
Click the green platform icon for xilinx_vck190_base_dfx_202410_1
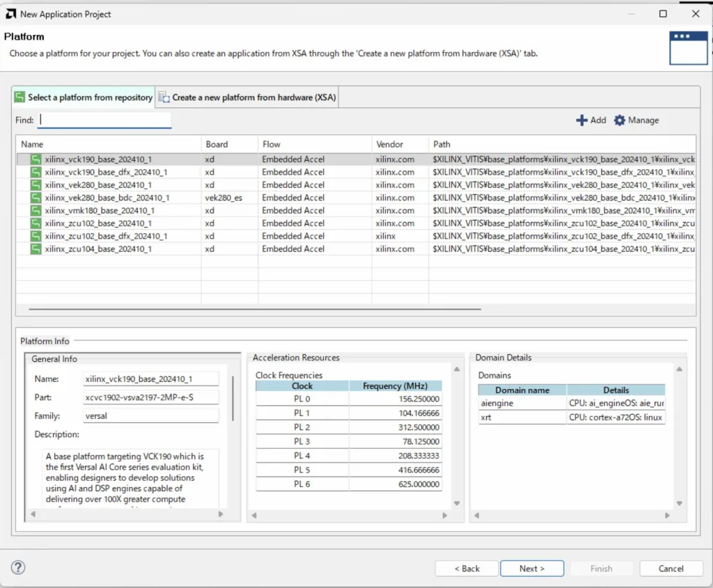pos(36,172)
